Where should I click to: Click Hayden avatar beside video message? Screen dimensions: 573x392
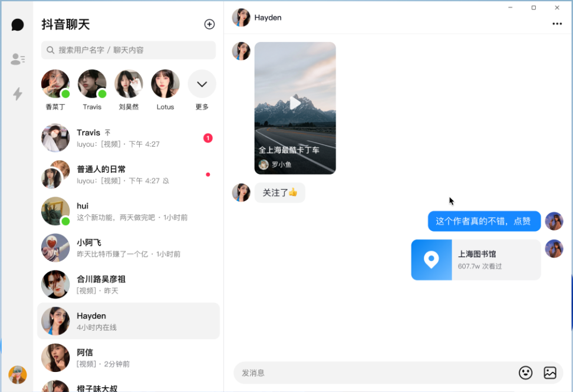(241, 51)
